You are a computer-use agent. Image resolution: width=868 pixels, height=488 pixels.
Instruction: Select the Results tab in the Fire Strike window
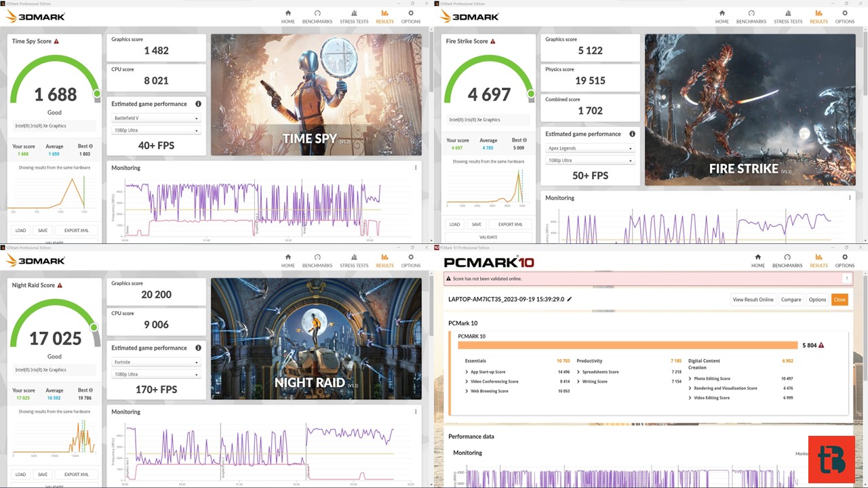pyautogui.click(x=818, y=17)
